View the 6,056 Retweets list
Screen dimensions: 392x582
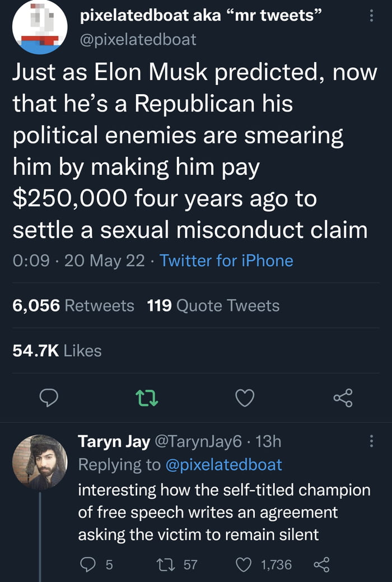coord(74,305)
